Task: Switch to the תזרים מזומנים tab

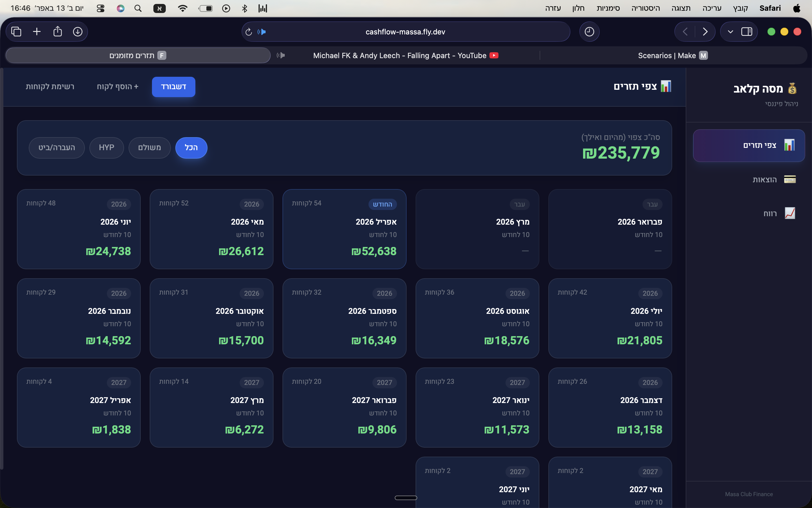Action: tap(138, 55)
